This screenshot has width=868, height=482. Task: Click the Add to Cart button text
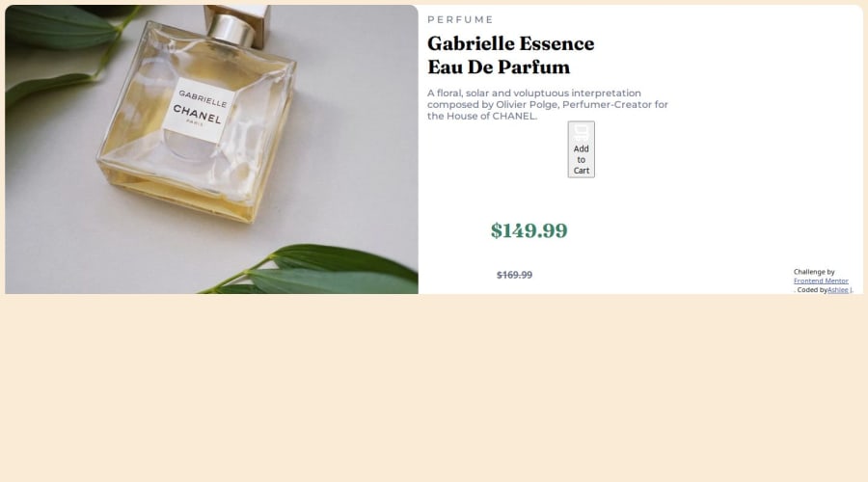tap(581, 159)
